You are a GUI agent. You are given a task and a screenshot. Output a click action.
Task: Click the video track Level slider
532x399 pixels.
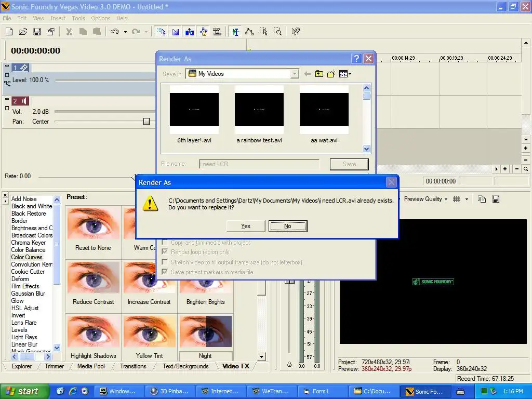pos(105,80)
